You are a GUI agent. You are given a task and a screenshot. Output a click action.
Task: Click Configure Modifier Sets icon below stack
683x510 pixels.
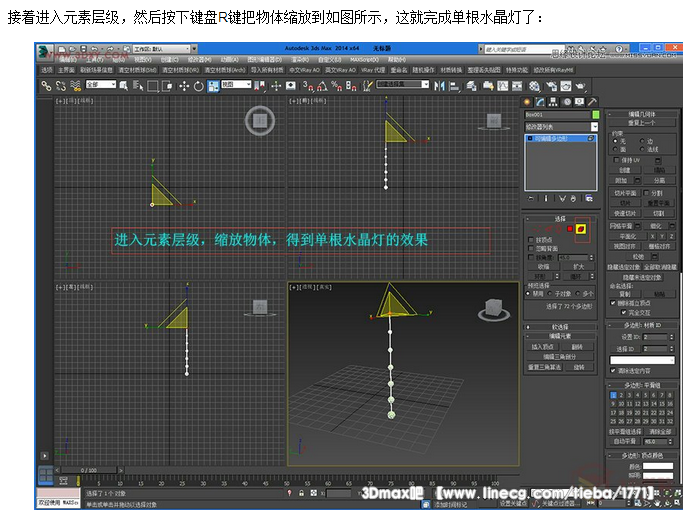tap(589, 199)
